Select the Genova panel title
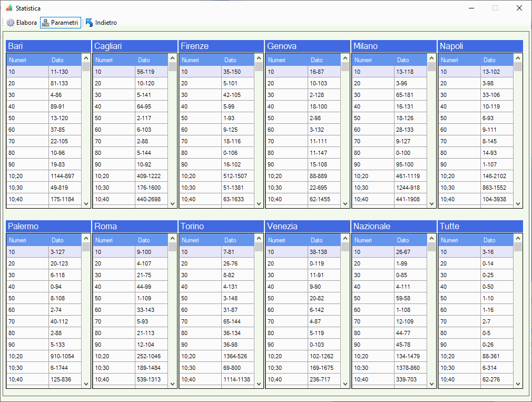 coord(308,46)
